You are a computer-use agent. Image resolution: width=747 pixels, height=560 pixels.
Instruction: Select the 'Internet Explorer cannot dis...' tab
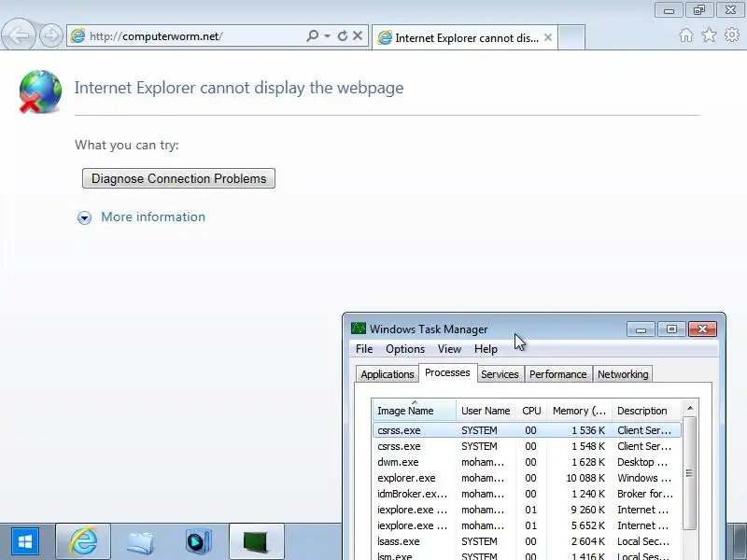click(x=464, y=37)
